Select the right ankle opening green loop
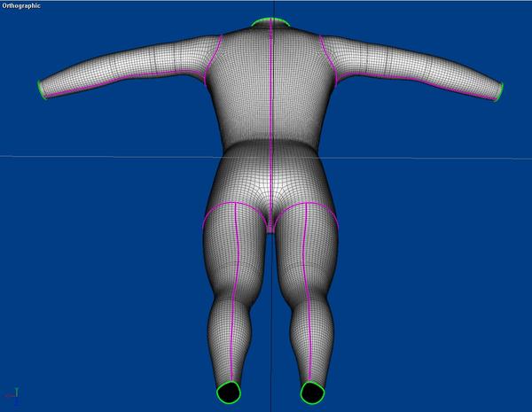The image size is (532, 412). tap(312, 393)
